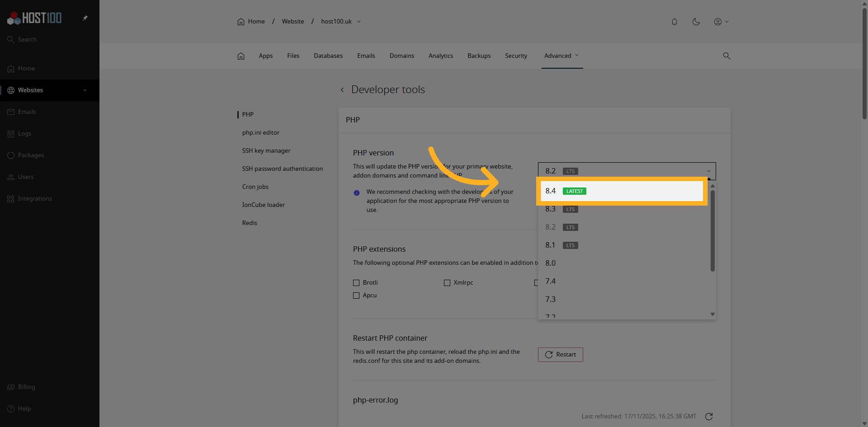Open the host100.uk breadcrumb dropdown
Screen dimensions: 868x427
click(341, 22)
